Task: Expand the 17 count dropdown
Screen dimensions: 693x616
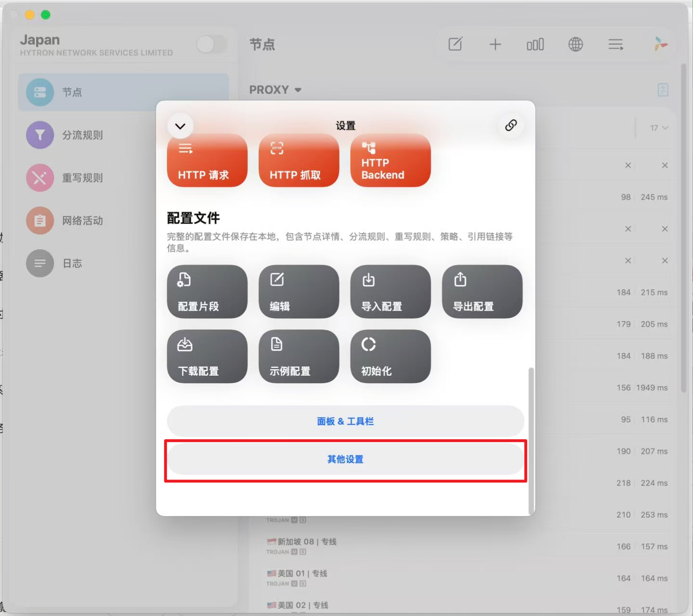Action: [x=659, y=128]
